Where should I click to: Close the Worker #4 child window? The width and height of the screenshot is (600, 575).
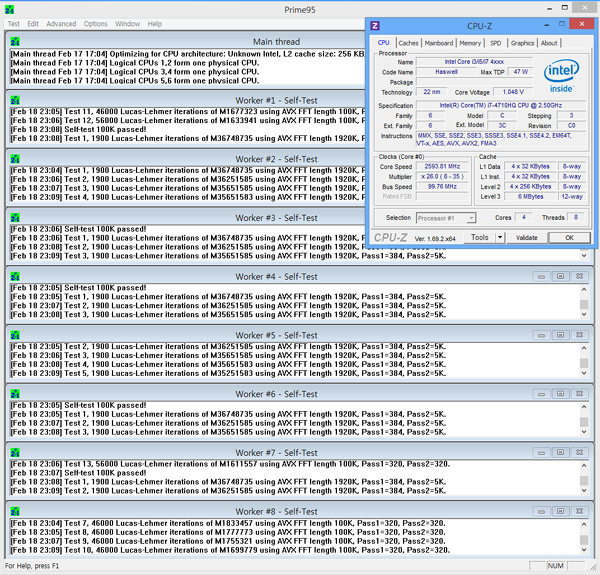(x=580, y=276)
